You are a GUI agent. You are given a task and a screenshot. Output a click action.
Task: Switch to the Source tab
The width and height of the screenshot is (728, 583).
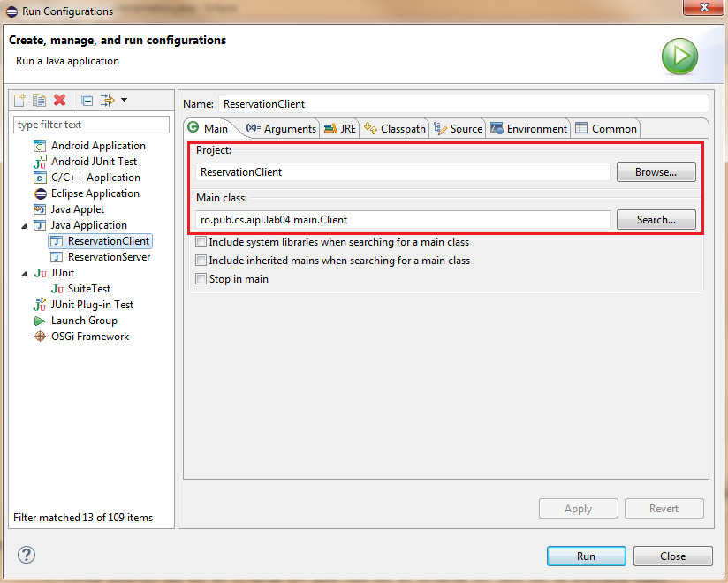(x=459, y=129)
